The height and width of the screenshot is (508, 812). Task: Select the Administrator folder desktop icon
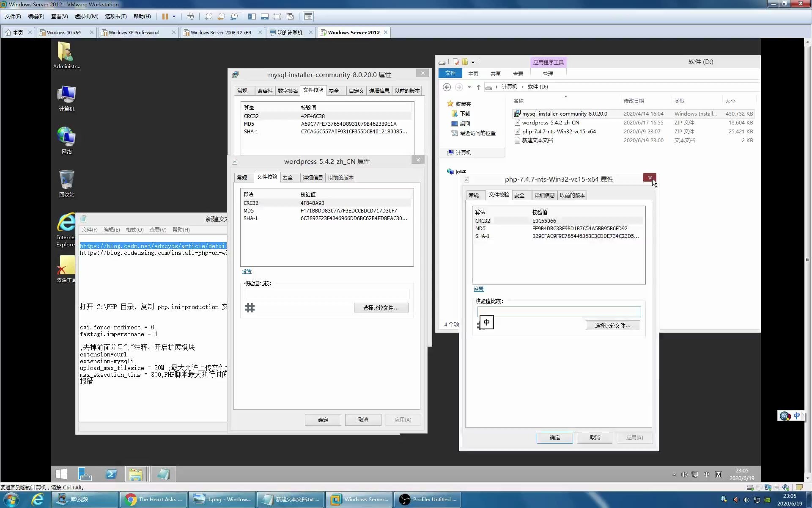66,55
